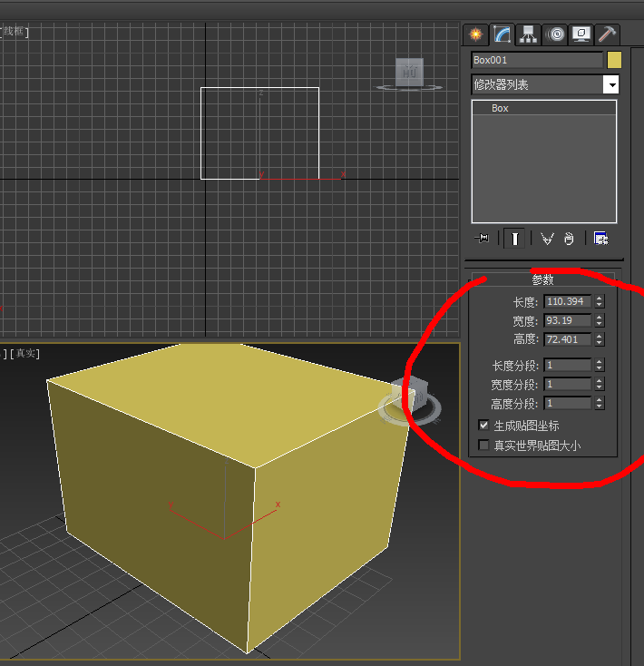644x666 pixels.
Task: Open the Hierarchy panel tab
Action: coord(528,34)
